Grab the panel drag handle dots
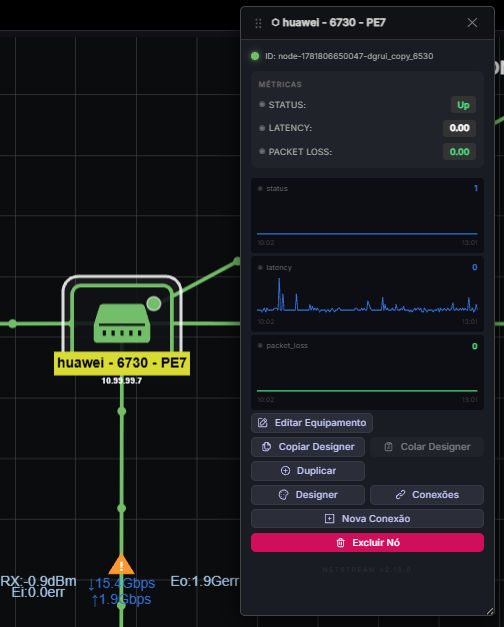Screen dimensions: 504x627 coord(258,23)
